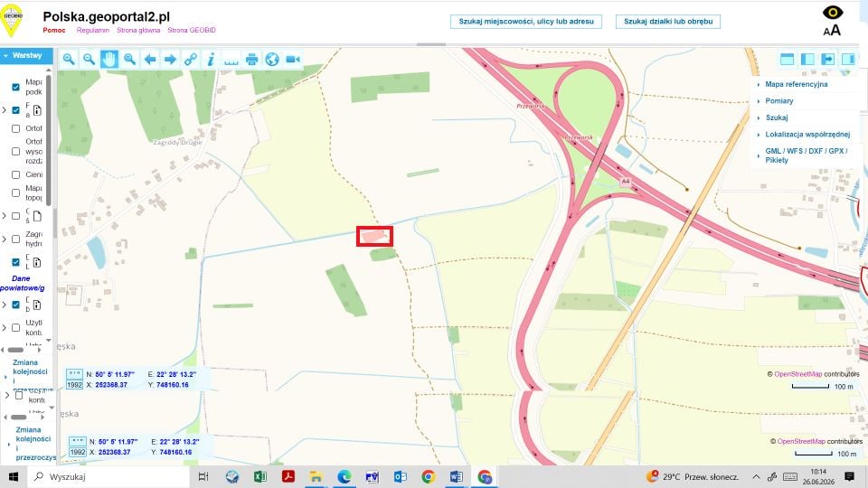Show hidden system tray icons chevron
The width and height of the screenshot is (868, 488).
point(756,477)
